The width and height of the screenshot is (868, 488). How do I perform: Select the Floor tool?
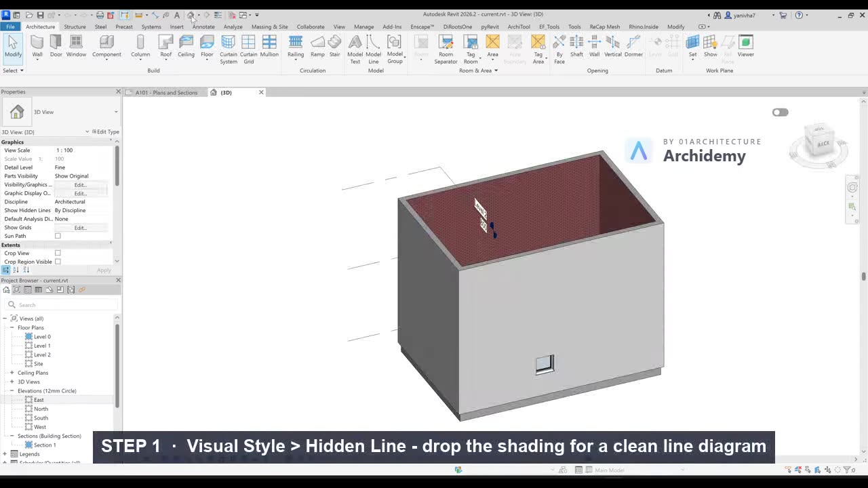click(207, 46)
